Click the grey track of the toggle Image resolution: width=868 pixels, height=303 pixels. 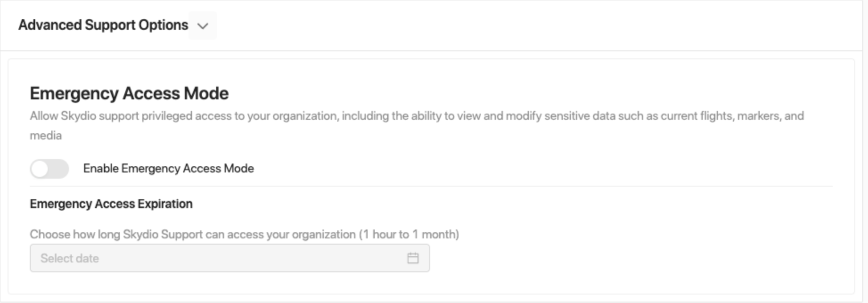point(61,169)
